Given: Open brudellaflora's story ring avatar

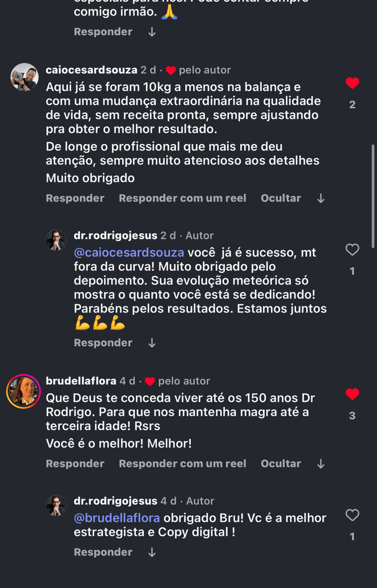Looking at the screenshot, I should [23, 391].
